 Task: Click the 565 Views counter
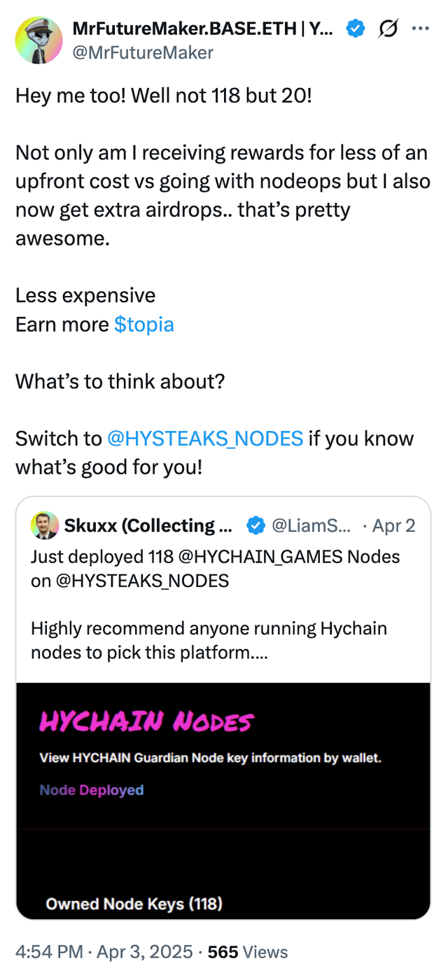point(248,951)
